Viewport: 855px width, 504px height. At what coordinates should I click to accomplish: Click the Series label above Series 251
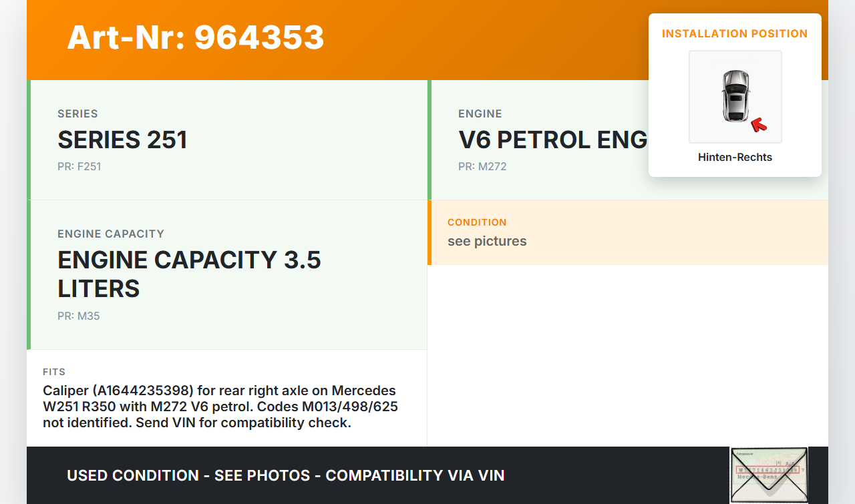pos(77,113)
